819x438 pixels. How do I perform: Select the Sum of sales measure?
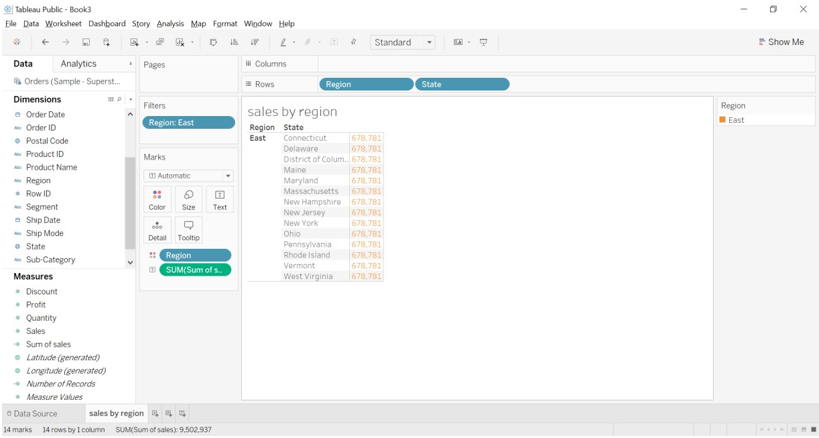[x=49, y=344]
